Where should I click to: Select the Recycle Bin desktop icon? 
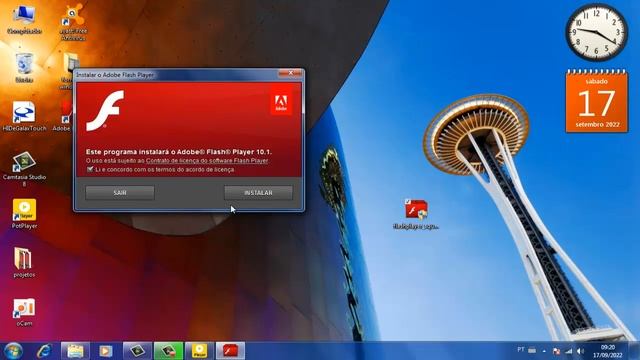click(24, 68)
